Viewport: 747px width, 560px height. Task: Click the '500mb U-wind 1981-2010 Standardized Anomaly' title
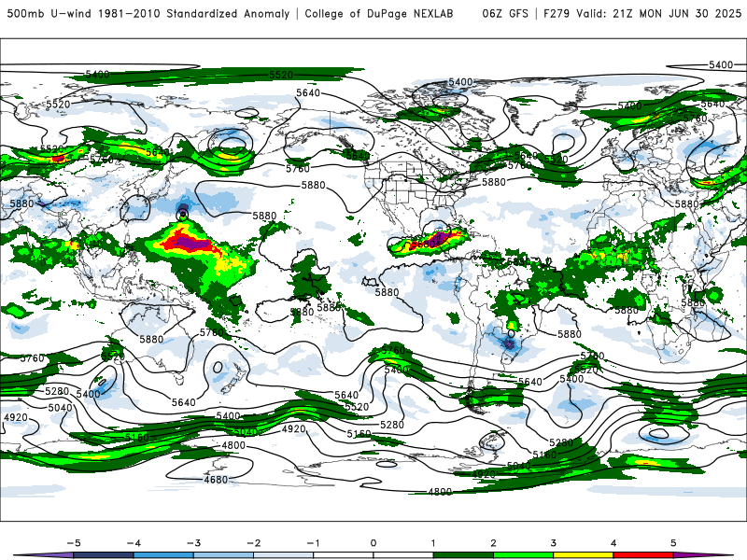(148, 14)
